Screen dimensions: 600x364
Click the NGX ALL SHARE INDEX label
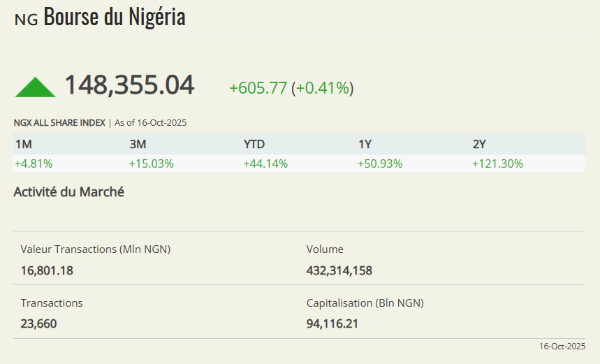tap(59, 123)
